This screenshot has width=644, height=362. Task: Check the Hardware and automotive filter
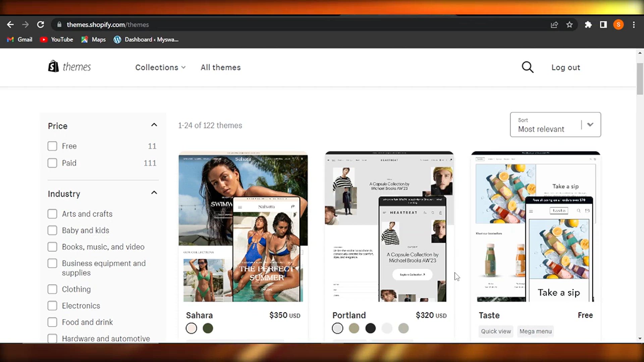[52, 338]
